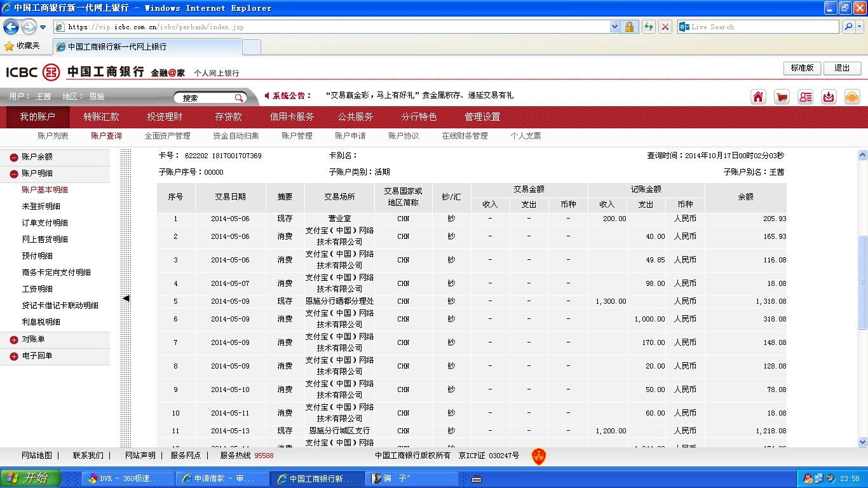
Task: Open the orange headset customer service icon
Action: point(852,97)
